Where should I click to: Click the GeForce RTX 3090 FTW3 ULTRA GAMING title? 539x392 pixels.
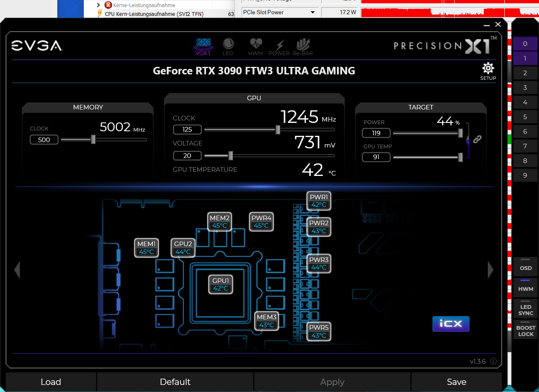[x=254, y=71]
